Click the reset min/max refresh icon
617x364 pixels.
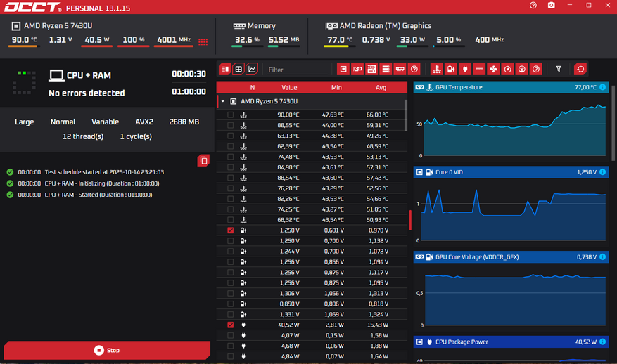coord(580,69)
